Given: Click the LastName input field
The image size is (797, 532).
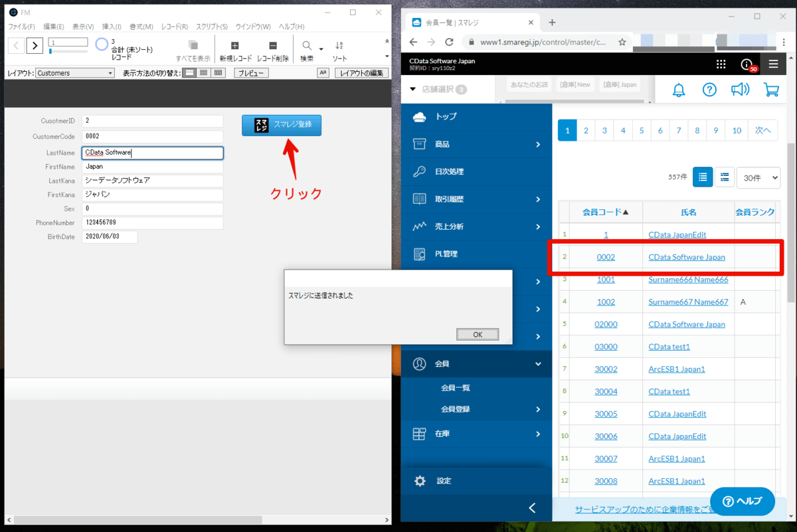Looking at the screenshot, I should coord(153,153).
